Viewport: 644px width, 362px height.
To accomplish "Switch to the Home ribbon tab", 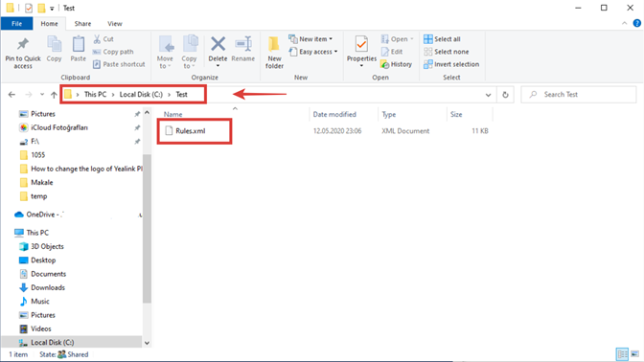I will pyautogui.click(x=49, y=24).
